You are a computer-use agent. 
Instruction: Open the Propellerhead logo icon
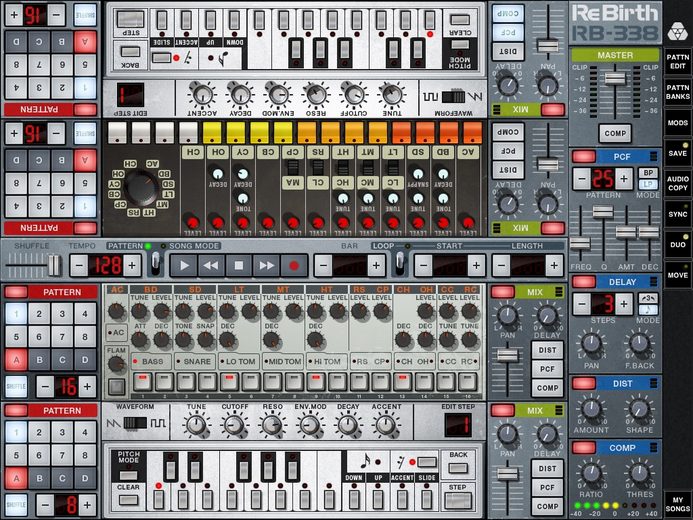pos(676,30)
